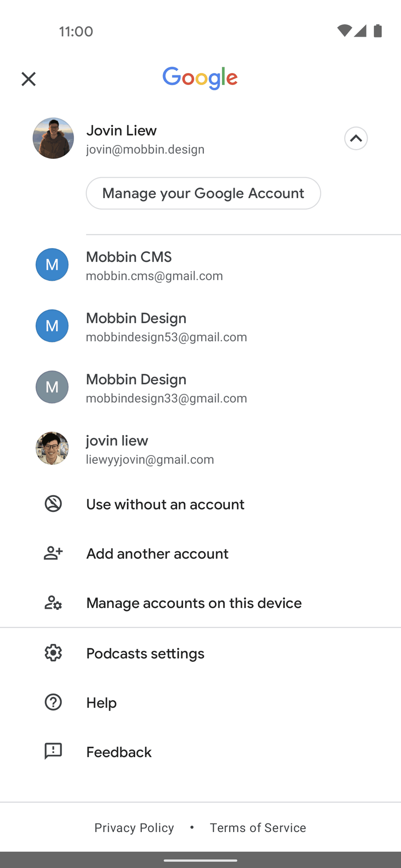The image size is (401, 868).
Task: Tap the 11:00 clock in status bar
Action: point(76,31)
